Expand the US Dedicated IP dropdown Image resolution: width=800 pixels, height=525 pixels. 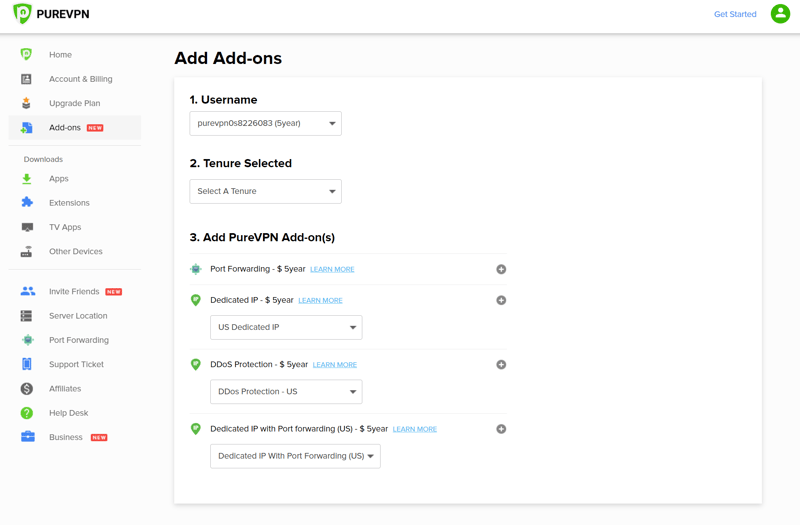click(286, 328)
